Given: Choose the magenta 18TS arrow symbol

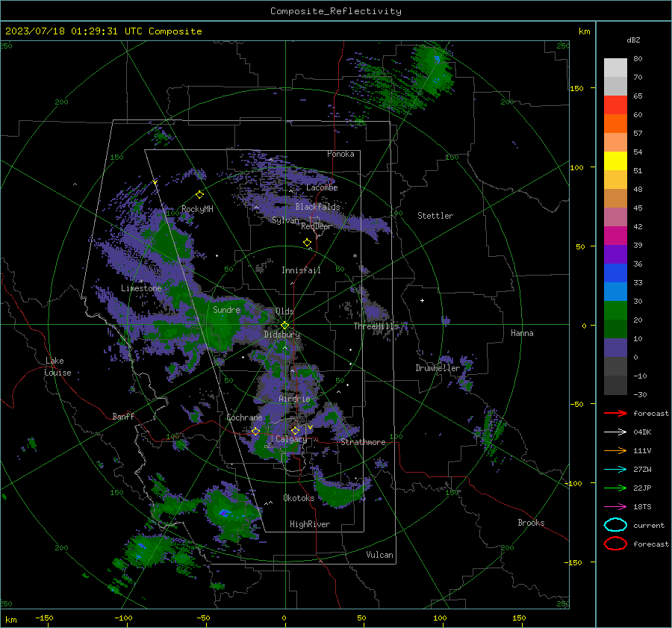Looking at the screenshot, I should click(x=615, y=507).
